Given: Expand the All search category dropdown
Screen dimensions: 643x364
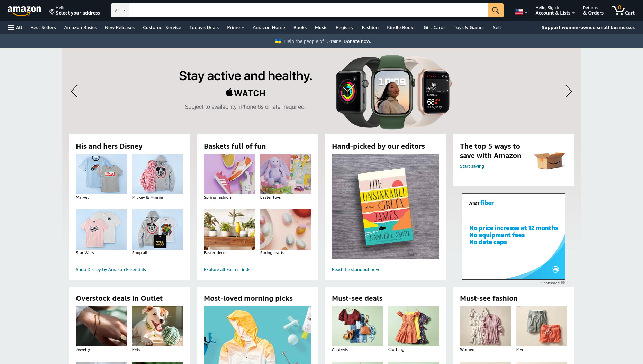Looking at the screenshot, I should pyautogui.click(x=120, y=10).
